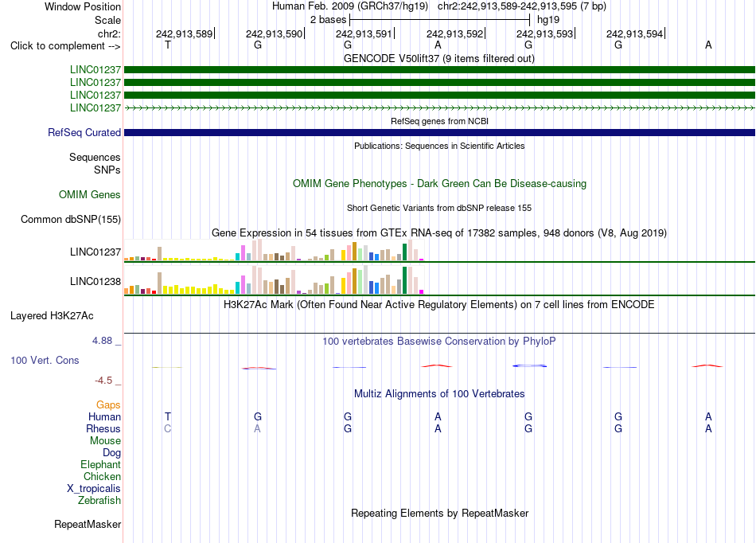Click the RefSeq Curated side label

click(x=84, y=132)
